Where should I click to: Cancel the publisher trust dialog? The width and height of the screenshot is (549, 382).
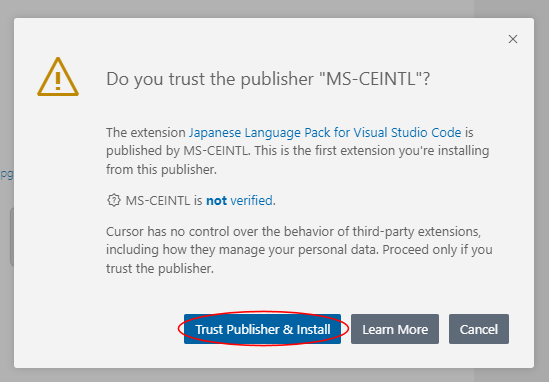coord(479,329)
